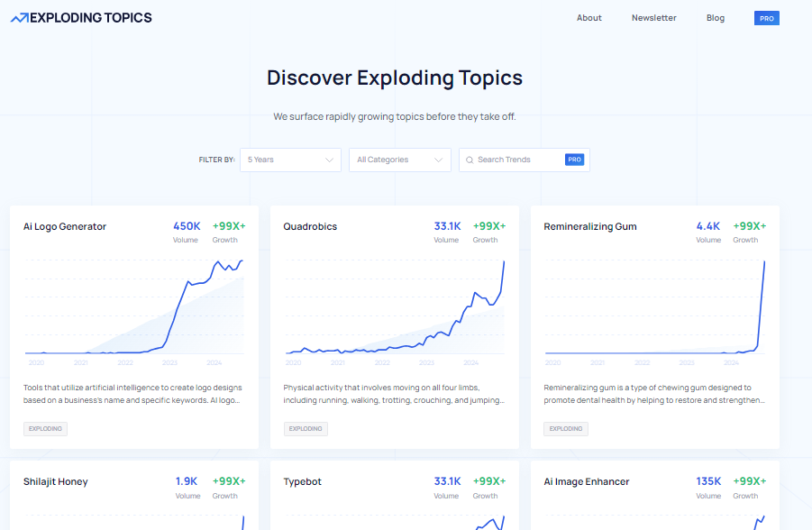Click the chevron of All Categories filter
The width and height of the screenshot is (812, 530).
(438, 160)
